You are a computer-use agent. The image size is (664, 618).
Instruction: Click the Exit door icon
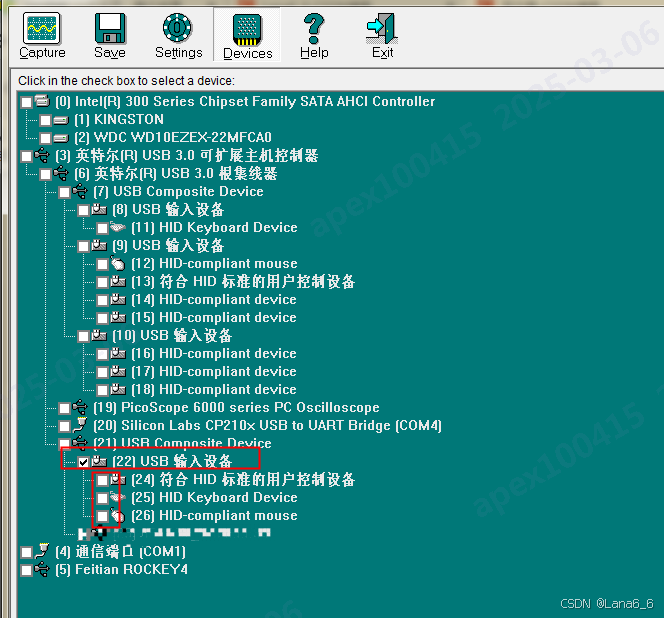click(x=382, y=28)
